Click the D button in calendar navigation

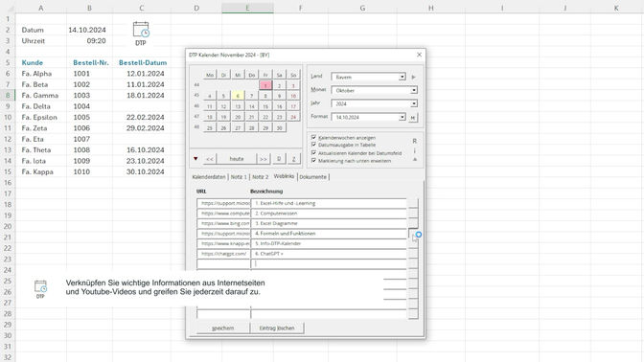pyautogui.click(x=279, y=158)
